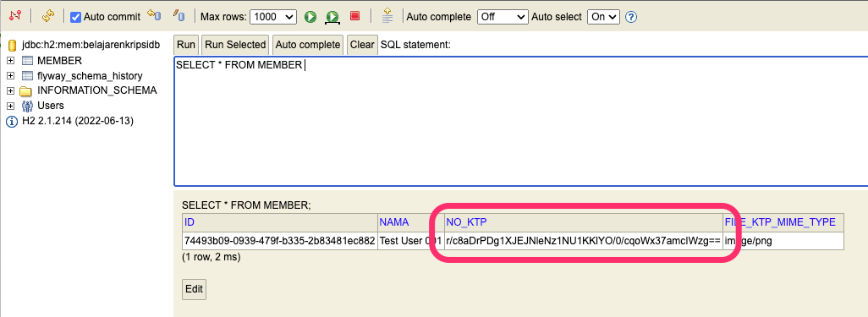
Task: Open the Auto complete dropdown
Action: click(x=503, y=17)
